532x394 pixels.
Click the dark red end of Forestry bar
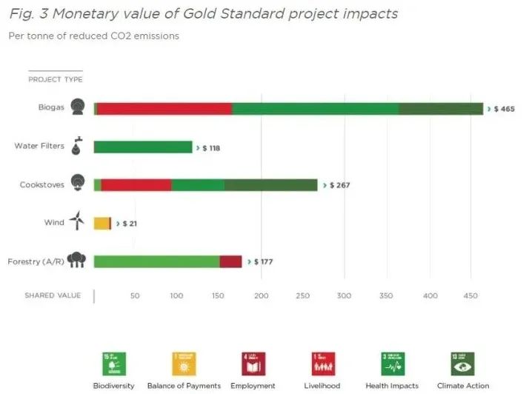(230, 261)
